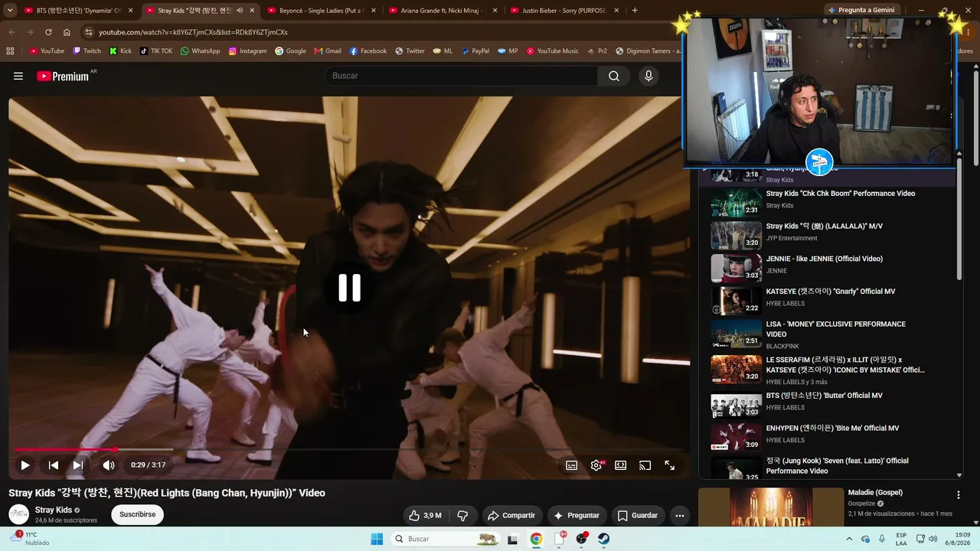Open the YouTube Music bookmark

tap(552, 51)
